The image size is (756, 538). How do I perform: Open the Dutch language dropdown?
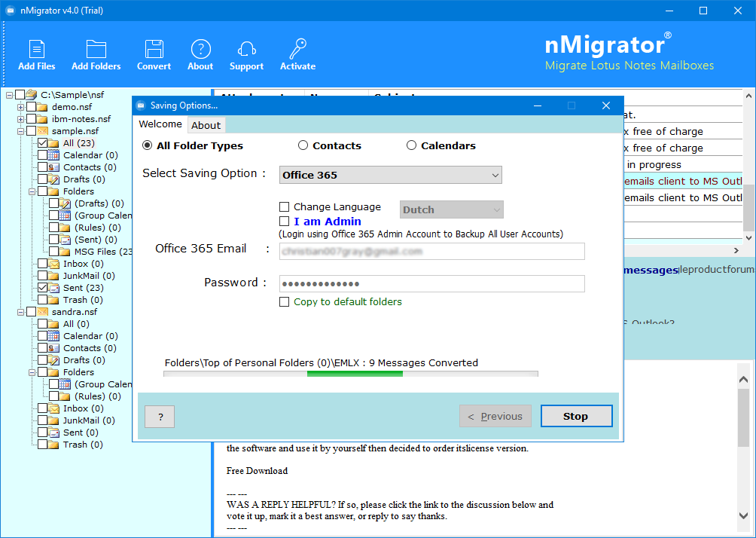coord(451,210)
